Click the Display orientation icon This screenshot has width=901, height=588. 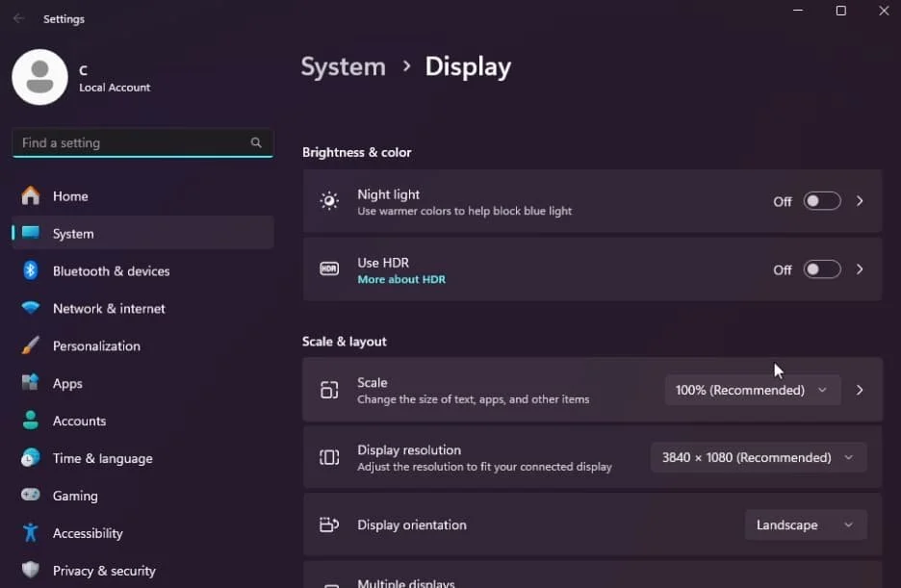click(329, 524)
